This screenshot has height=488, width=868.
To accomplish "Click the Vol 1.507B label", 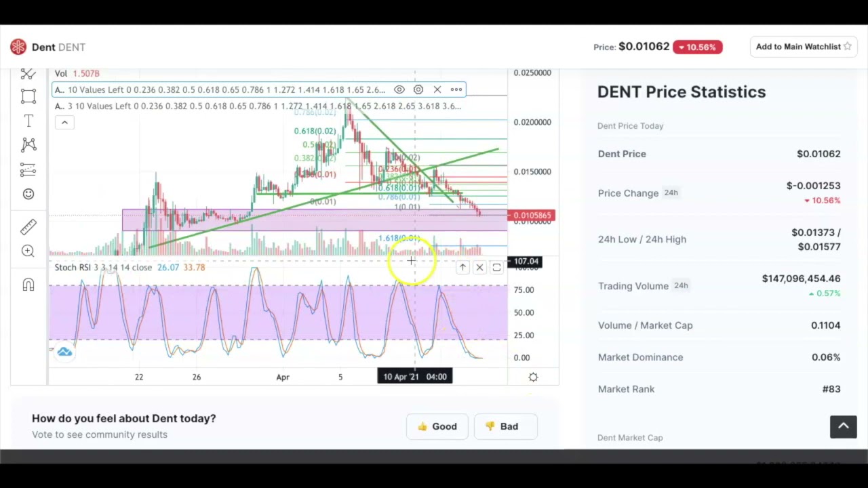I will click(x=77, y=73).
